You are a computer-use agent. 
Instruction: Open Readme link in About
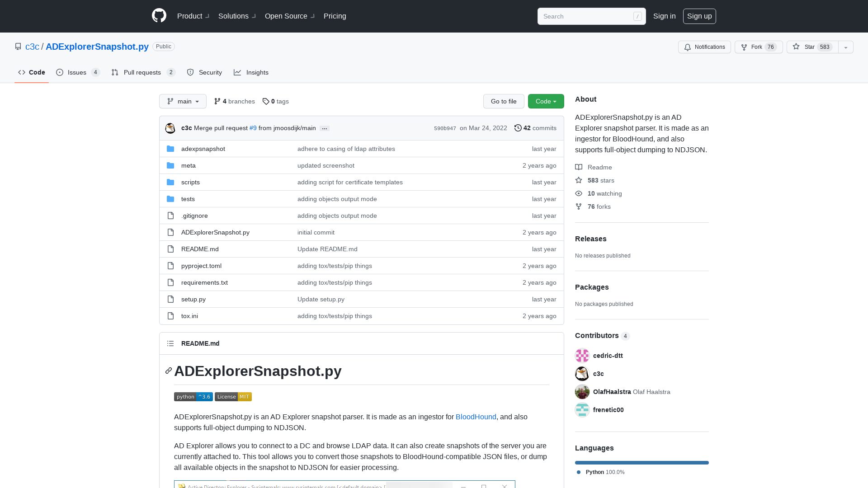click(x=594, y=167)
